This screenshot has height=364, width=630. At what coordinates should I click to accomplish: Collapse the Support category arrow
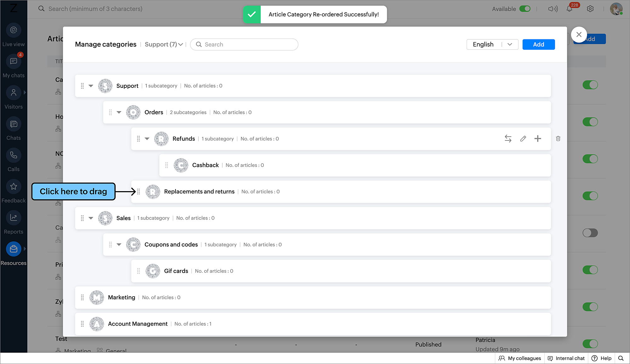click(91, 86)
